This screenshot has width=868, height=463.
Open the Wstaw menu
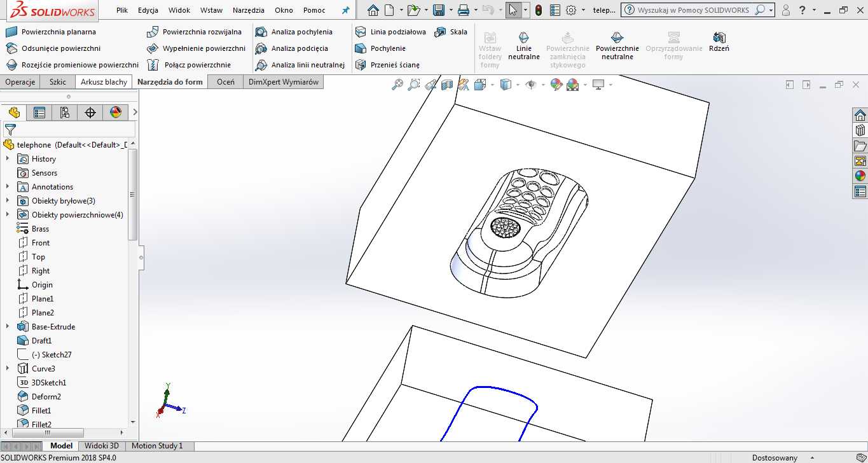coord(211,10)
